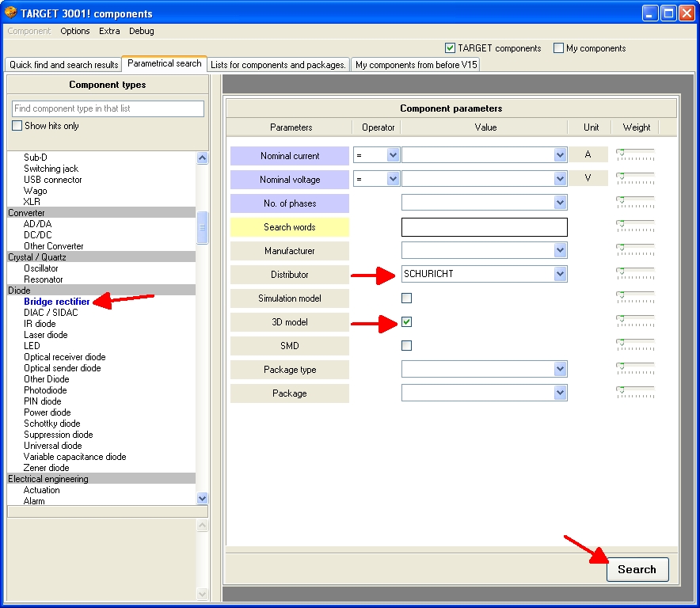The width and height of the screenshot is (700, 608).
Task: Open the Package type dropdown
Action: click(x=560, y=369)
